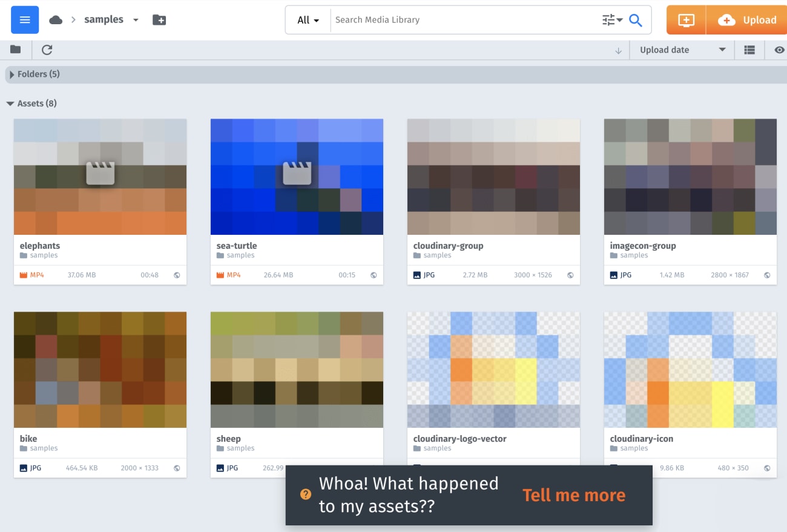Open the All asset type filter dropdown
Screen dimensions: 787x532
coord(308,20)
